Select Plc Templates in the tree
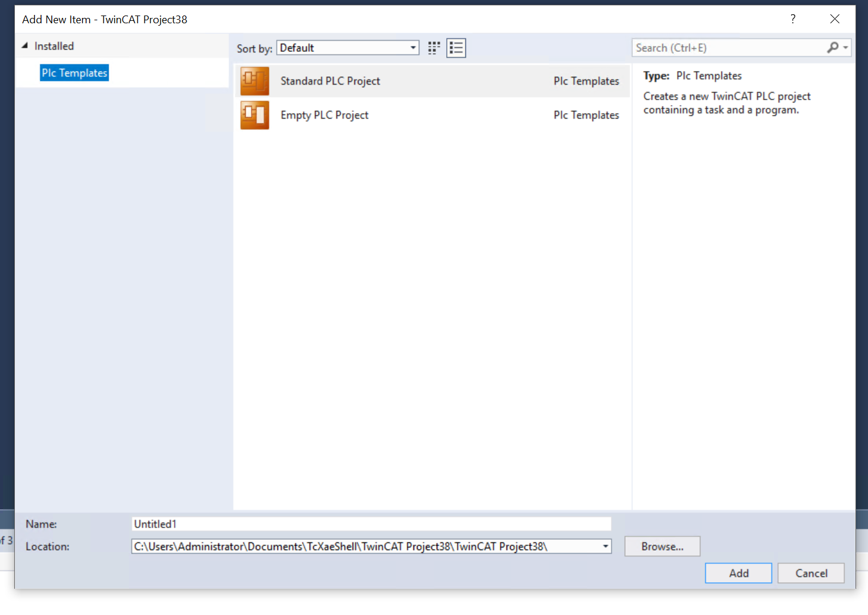The image size is (868, 615). (x=75, y=73)
